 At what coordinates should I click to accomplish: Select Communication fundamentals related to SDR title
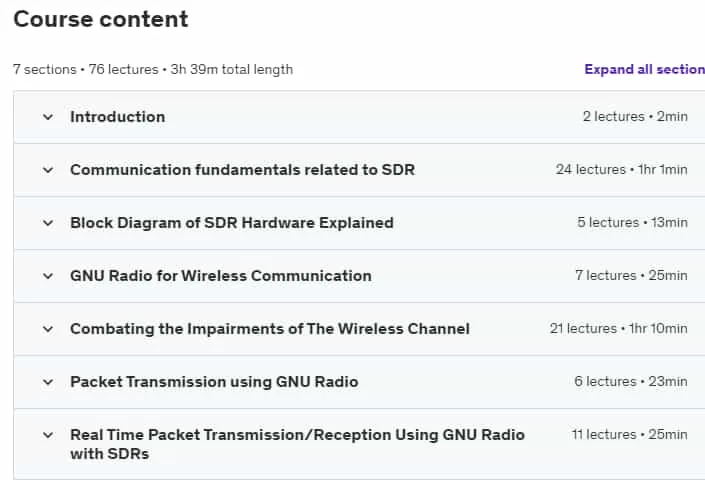coord(242,170)
